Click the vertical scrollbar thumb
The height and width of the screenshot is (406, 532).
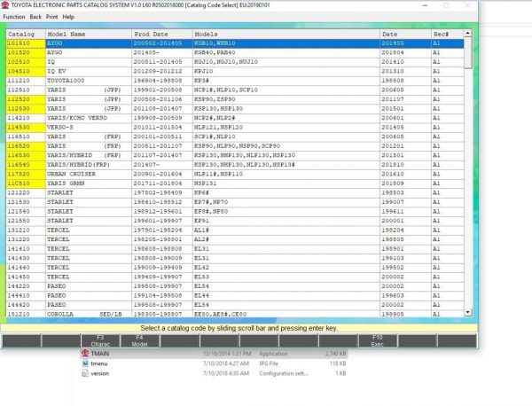click(x=468, y=52)
